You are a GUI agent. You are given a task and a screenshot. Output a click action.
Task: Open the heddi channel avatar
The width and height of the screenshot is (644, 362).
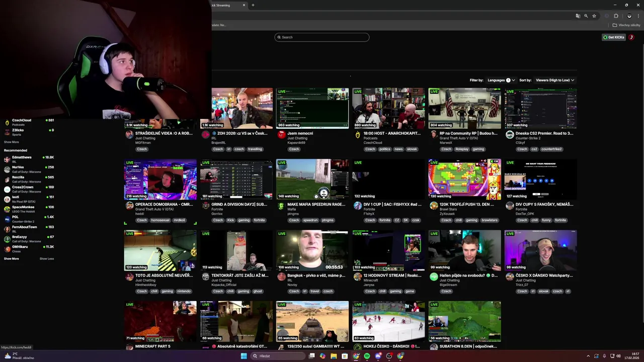[x=129, y=206]
